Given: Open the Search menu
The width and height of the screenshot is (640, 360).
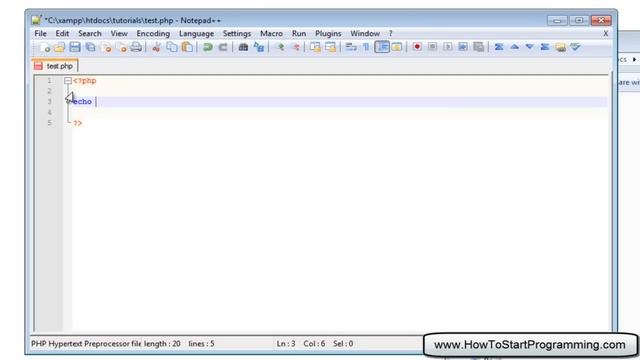Looking at the screenshot, I should click(89, 33).
